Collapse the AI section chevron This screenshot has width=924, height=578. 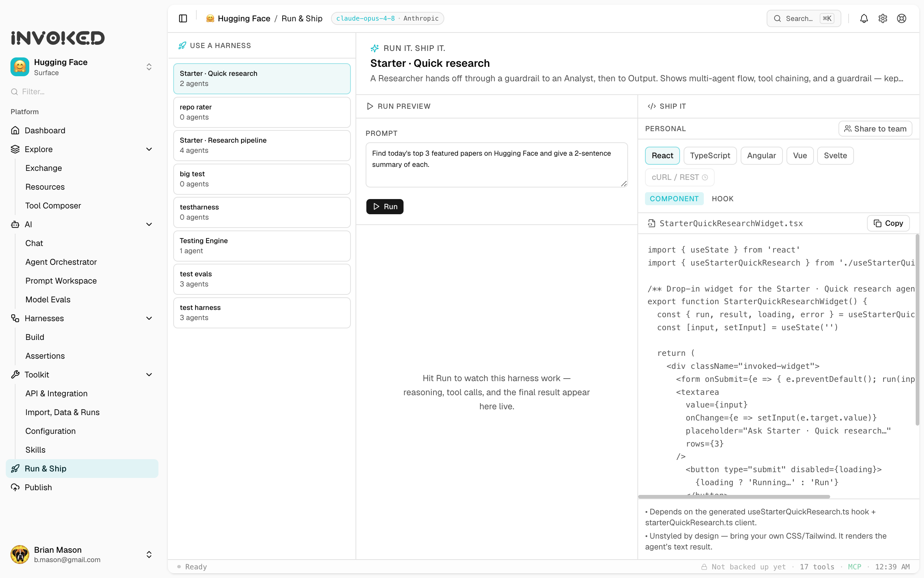[x=149, y=224]
